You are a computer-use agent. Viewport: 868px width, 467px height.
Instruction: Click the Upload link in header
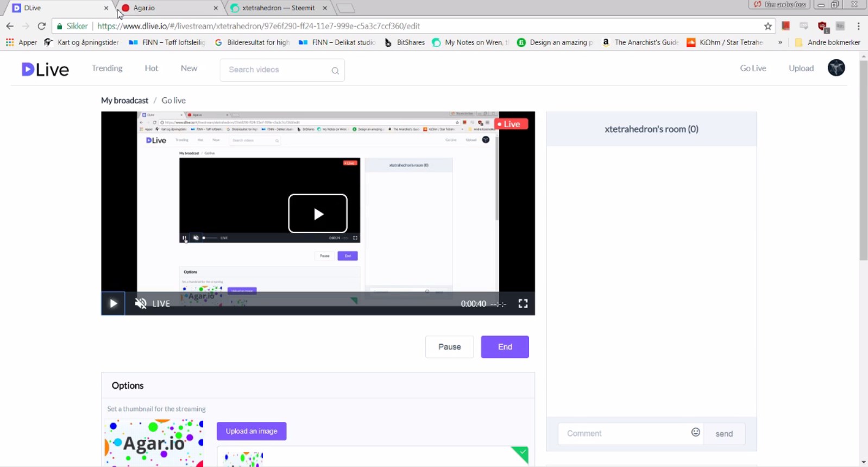tap(801, 68)
